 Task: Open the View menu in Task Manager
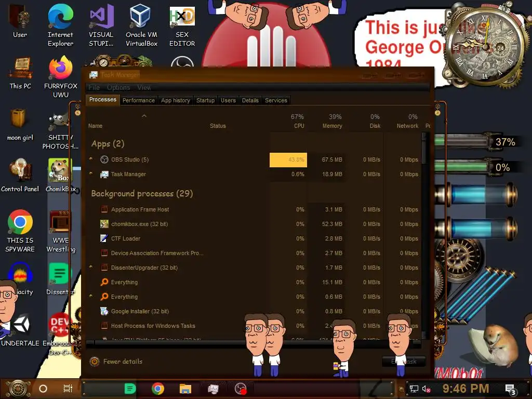click(144, 87)
